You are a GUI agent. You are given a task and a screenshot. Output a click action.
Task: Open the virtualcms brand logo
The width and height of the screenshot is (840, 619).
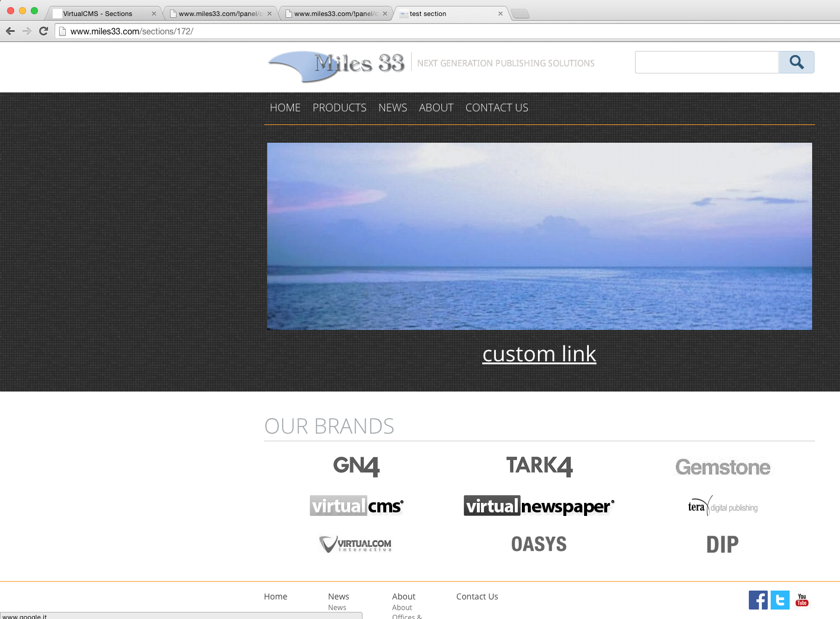point(356,506)
